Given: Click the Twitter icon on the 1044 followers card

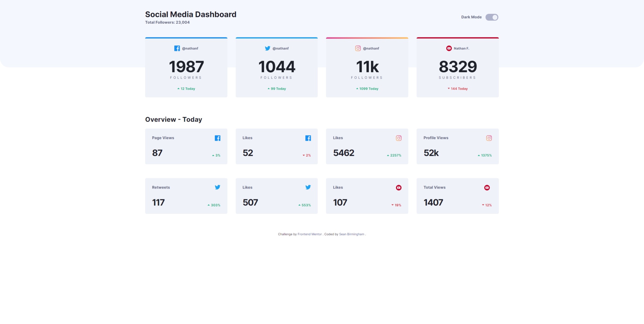Looking at the screenshot, I should pyautogui.click(x=267, y=48).
